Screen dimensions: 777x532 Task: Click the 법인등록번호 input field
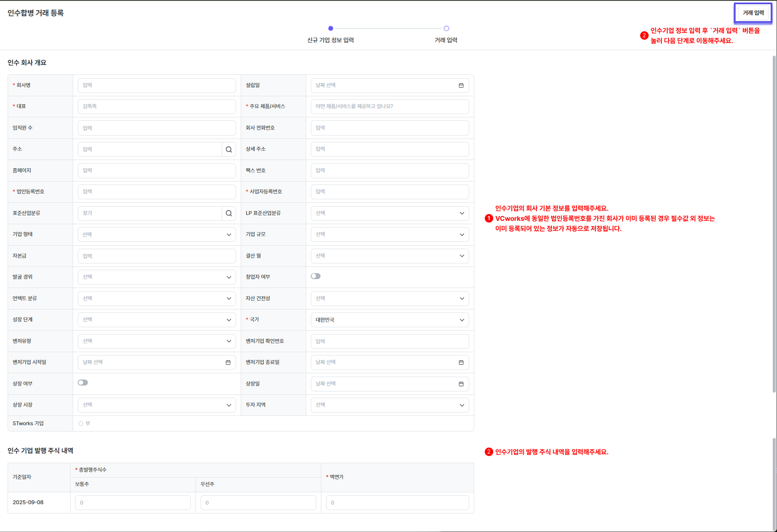156,192
